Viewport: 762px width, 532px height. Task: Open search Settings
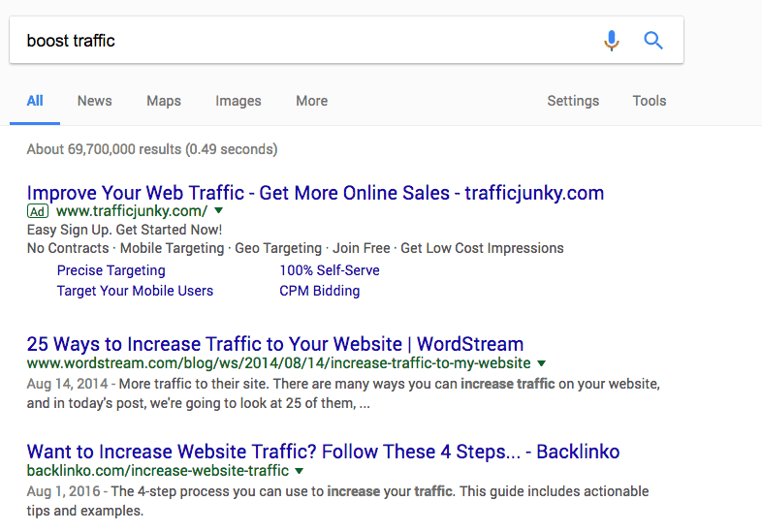(573, 101)
